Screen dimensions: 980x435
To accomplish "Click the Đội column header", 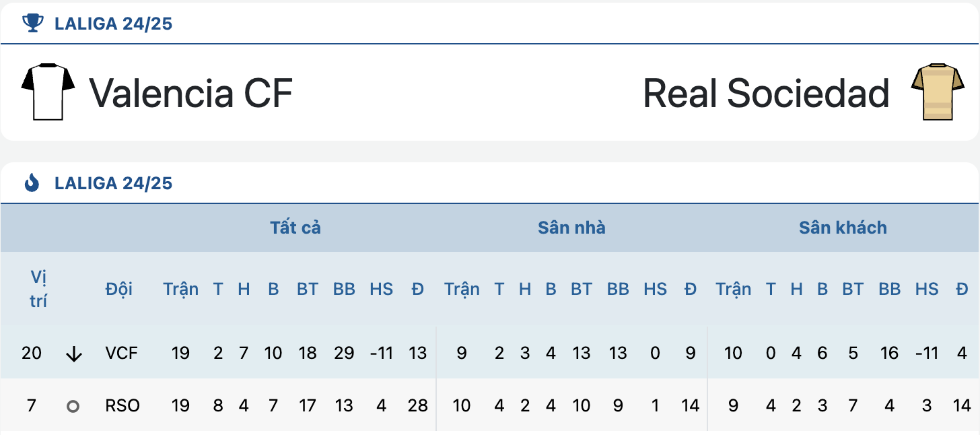I will tap(119, 289).
